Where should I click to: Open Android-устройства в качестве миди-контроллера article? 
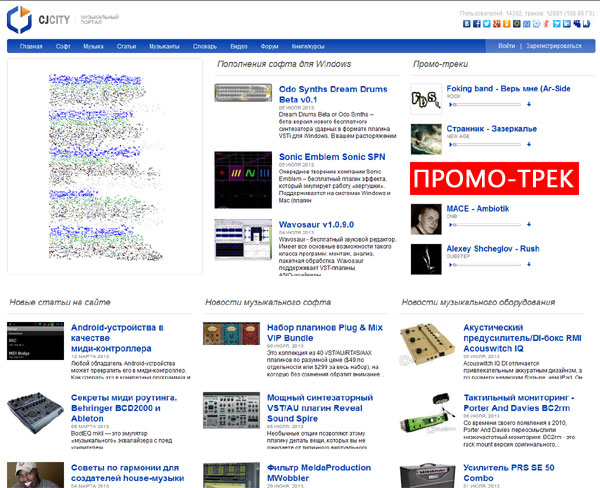tap(117, 338)
